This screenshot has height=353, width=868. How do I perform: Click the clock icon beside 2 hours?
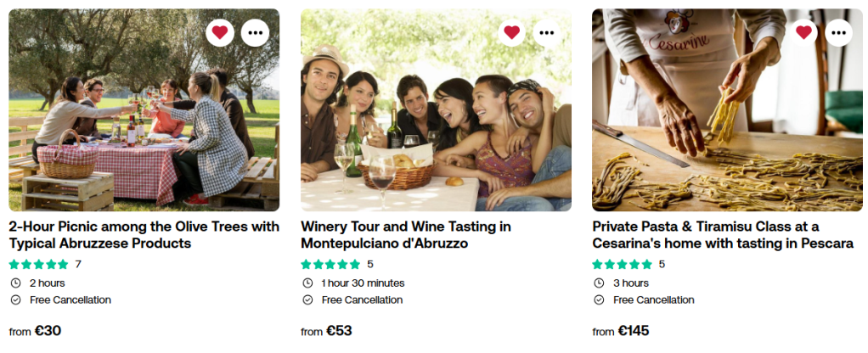[x=15, y=283]
